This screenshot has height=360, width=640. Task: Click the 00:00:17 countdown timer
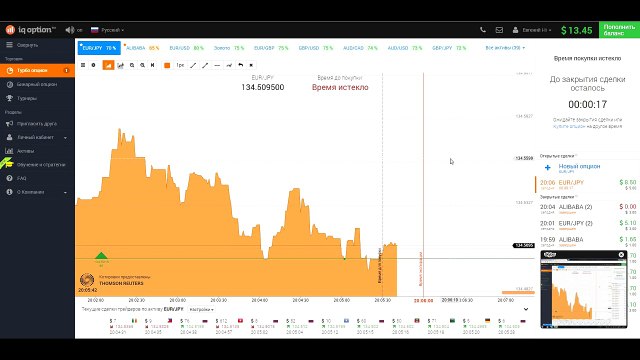[x=587, y=104]
